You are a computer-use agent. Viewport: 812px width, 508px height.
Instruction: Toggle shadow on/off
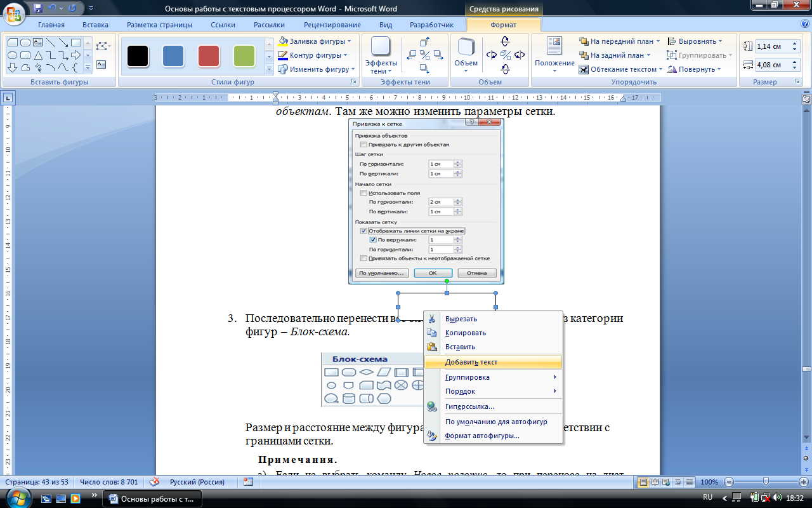tap(424, 55)
